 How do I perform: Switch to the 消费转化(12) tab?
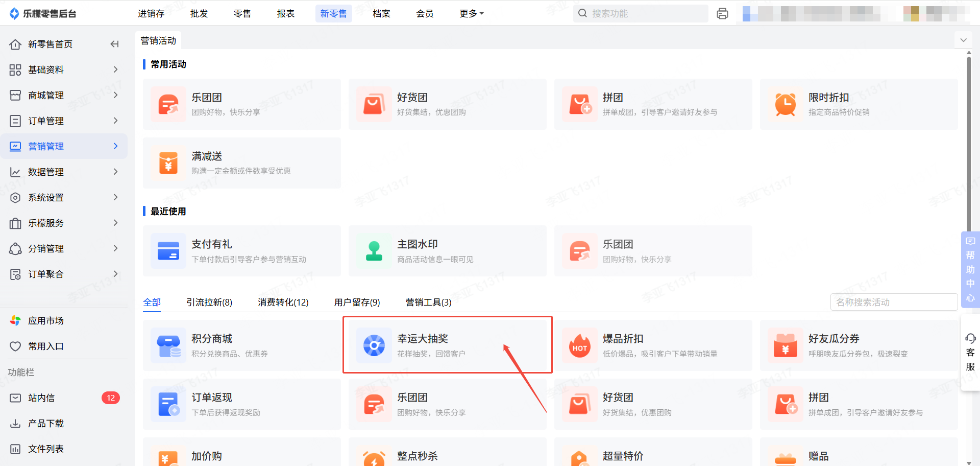(283, 302)
